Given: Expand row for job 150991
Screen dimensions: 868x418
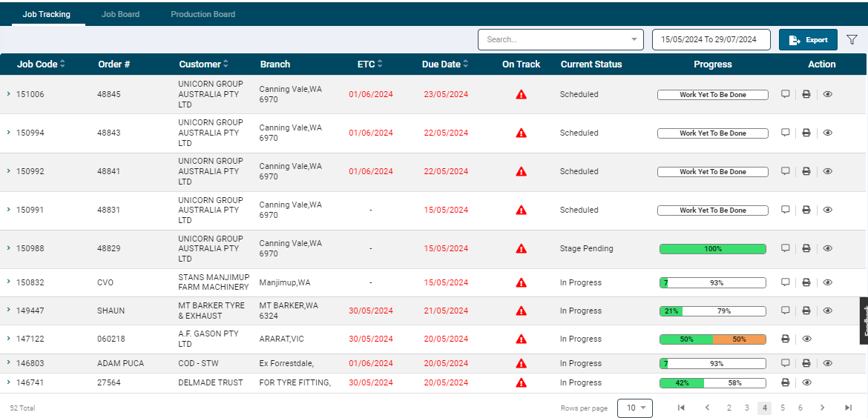Looking at the screenshot, I should click(8, 210).
